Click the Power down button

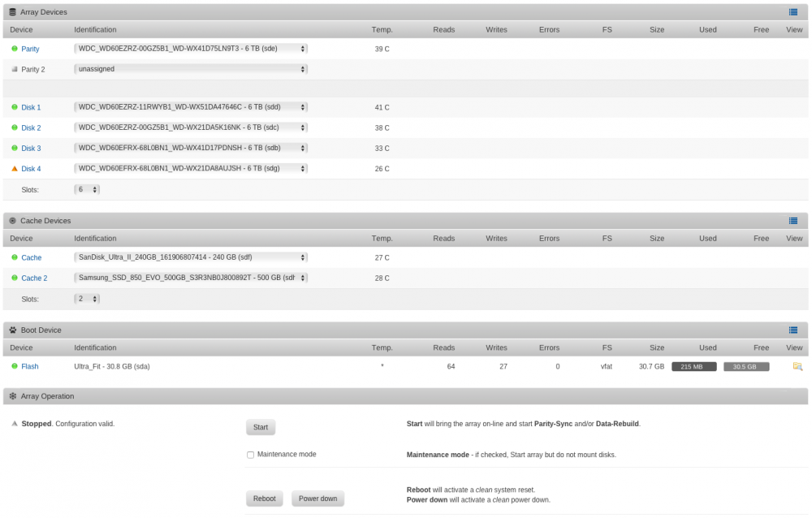tap(317, 499)
